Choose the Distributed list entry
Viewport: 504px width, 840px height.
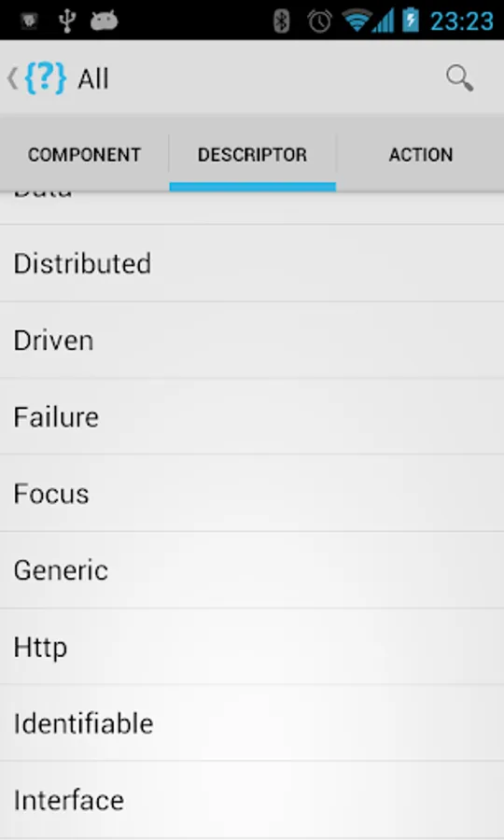click(x=252, y=263)
